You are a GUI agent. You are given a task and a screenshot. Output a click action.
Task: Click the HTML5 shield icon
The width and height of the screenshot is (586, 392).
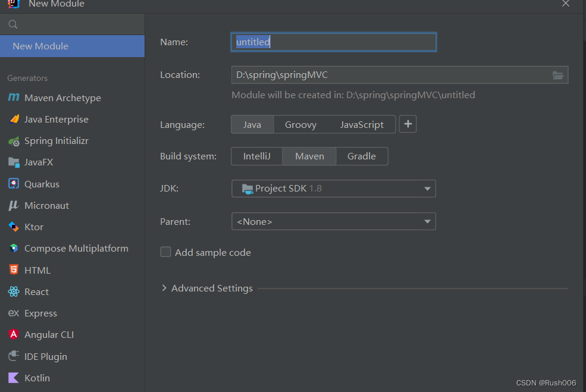tap(14, 270)
